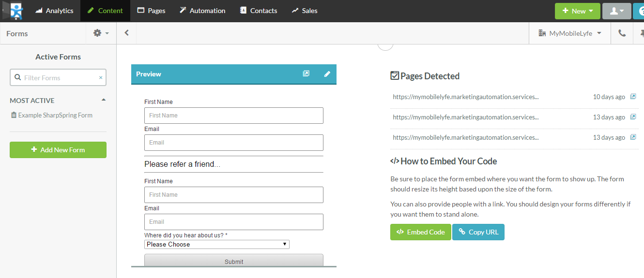
Task: Click the phone call icon
Action: tap(622, 33)
